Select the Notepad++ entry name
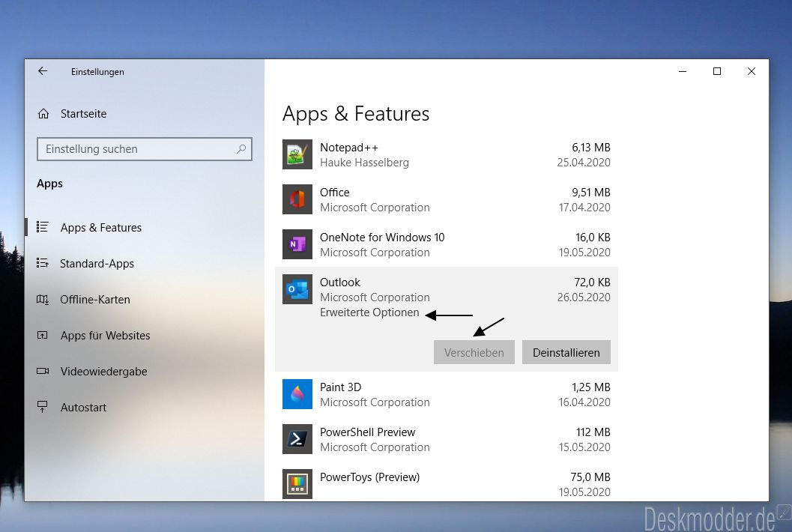 (x=349, y=148)
